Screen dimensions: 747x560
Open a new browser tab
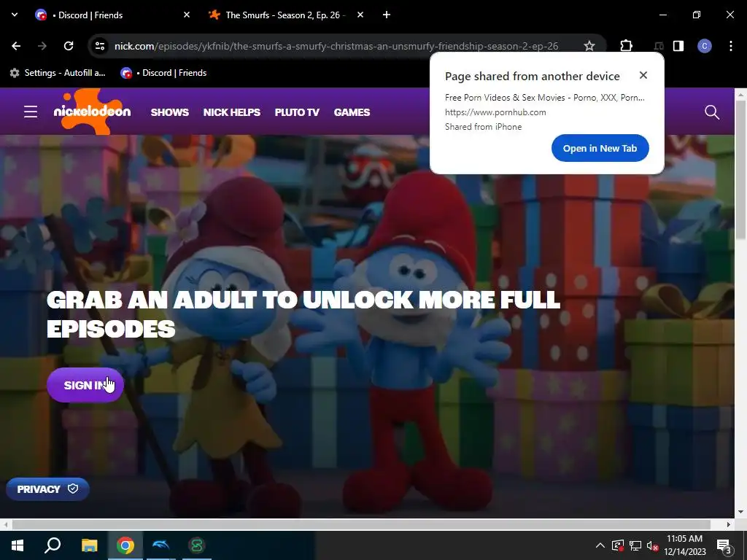[x=387, y=15]
